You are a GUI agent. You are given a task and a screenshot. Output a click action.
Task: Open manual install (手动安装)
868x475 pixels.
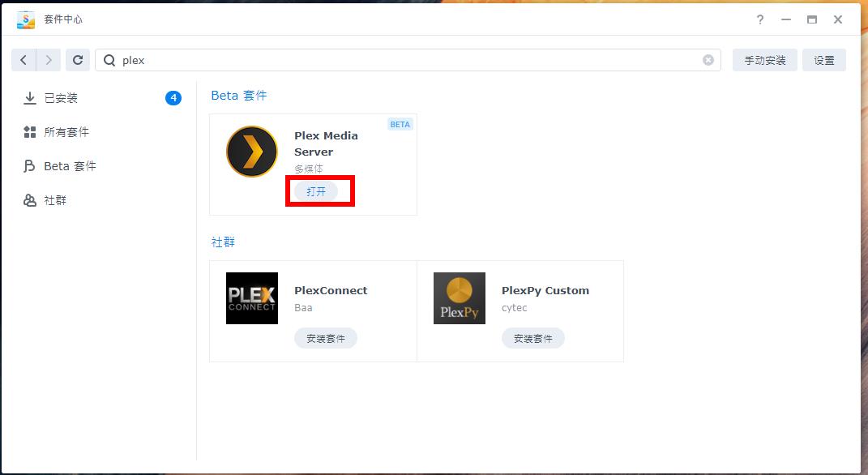click(764, 60)
